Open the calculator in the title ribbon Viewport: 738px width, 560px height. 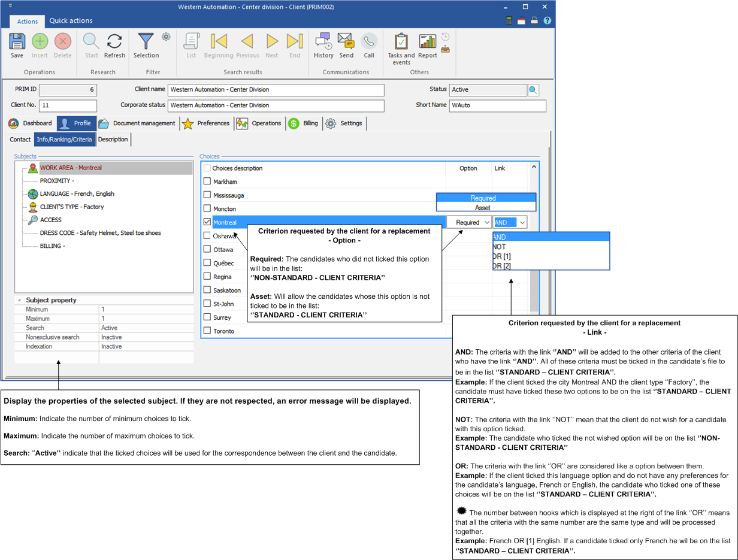510,21
